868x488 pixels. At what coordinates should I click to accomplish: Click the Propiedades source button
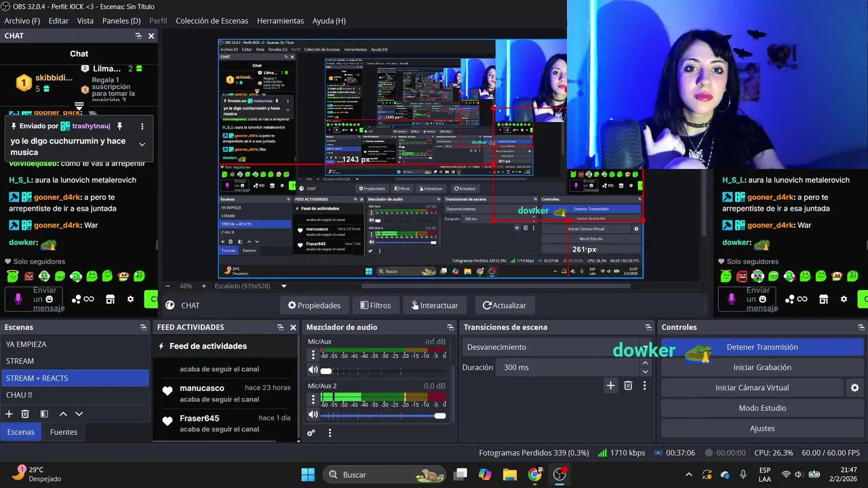315,305
